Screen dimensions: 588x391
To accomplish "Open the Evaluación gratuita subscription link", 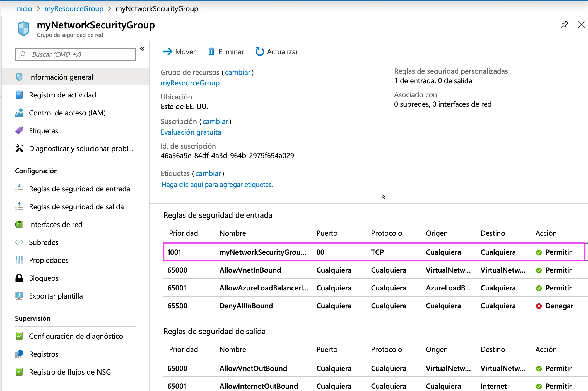I will click(191, 132).
